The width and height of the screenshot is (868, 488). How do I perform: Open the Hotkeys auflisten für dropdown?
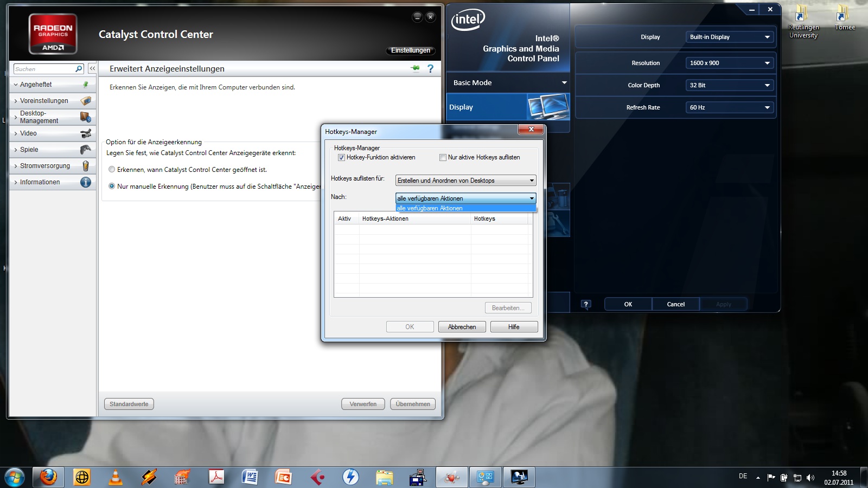coord(466,181)
